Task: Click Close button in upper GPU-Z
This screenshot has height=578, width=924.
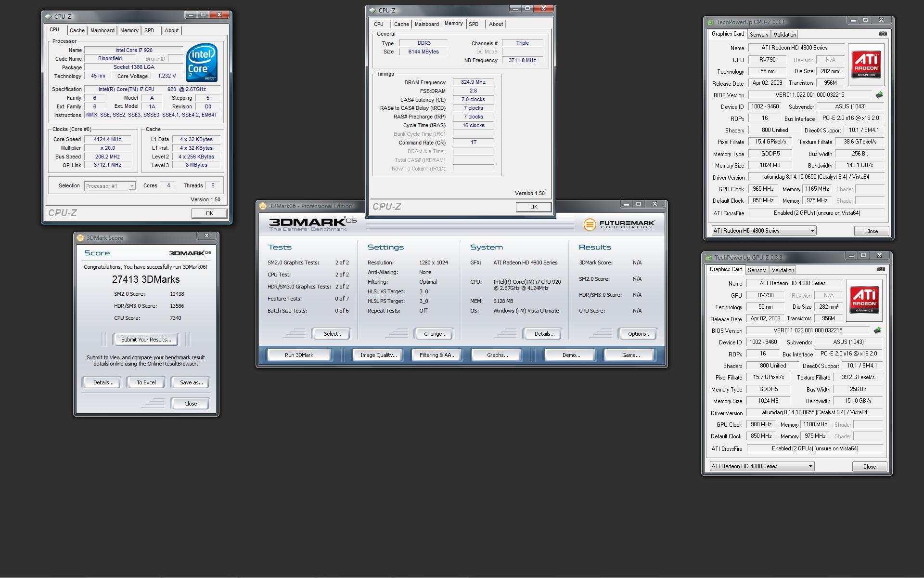Action: pyautogui.click(x=871, y=231)
